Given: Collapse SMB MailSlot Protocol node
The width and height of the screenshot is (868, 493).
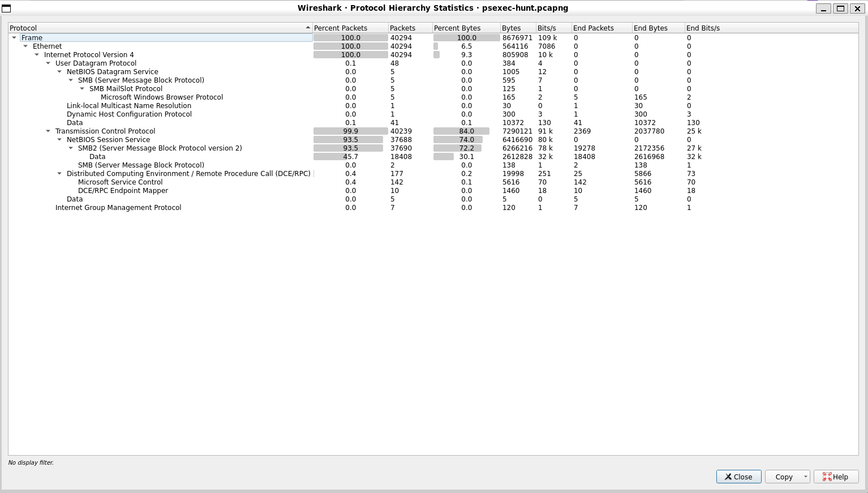Looking at the screenshot, I should tap(82, 89).
